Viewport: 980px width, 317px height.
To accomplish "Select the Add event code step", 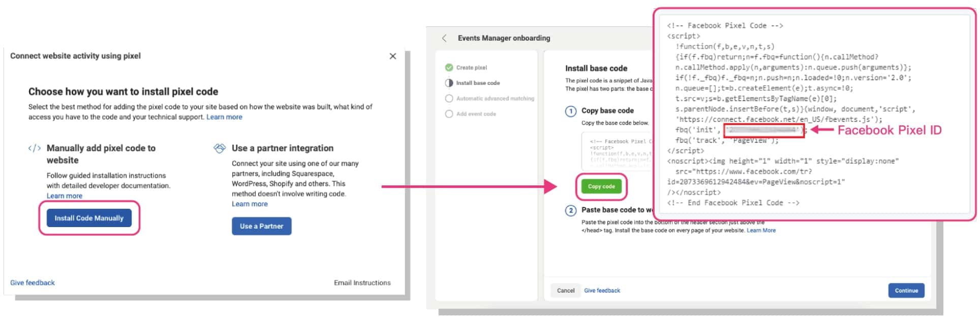I will click(476, 114).
